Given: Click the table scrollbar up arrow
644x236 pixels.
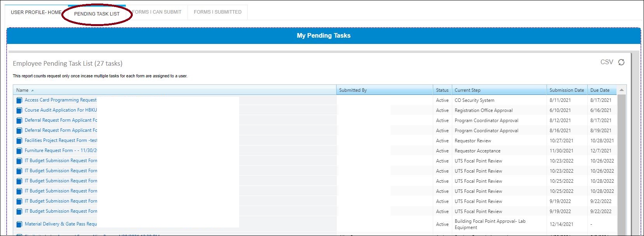Looking at the screenshot, I should tap(621, 90).
